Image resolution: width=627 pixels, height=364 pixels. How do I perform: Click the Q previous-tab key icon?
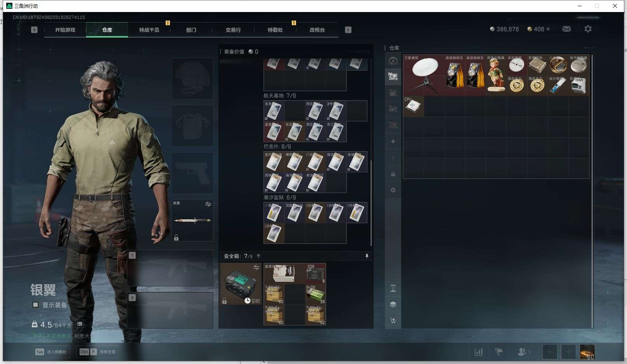click(34, 30)
